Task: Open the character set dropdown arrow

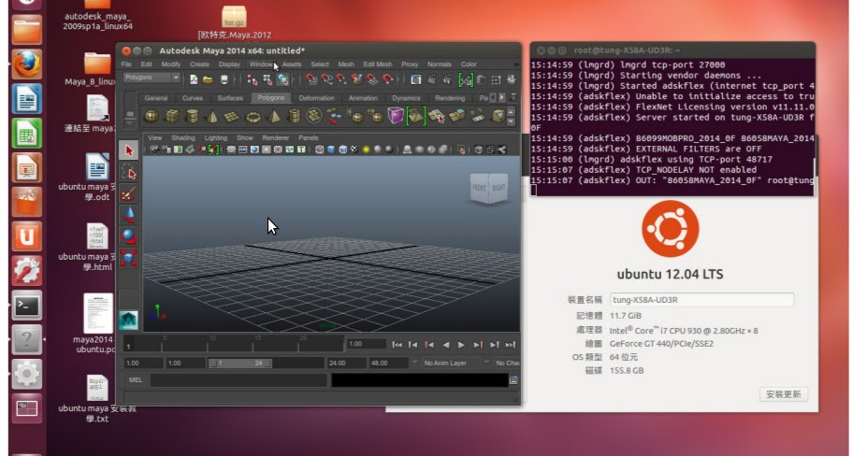Action: 486,363
